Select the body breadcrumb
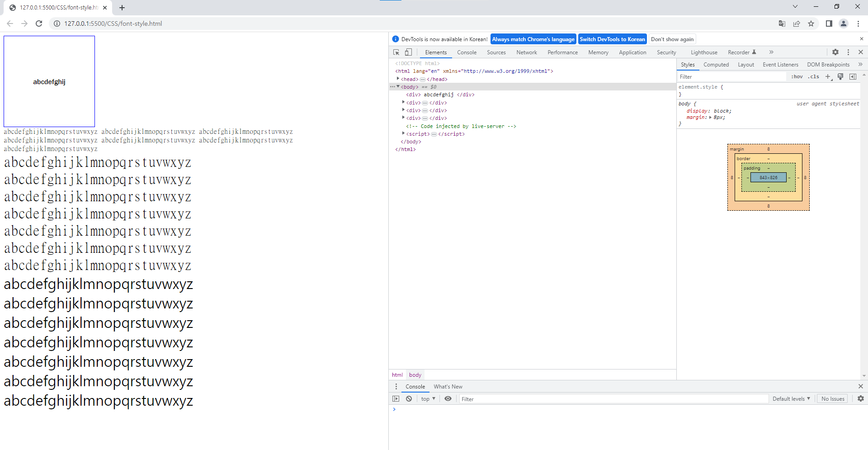Viewport: 868px width, 450px height. (415, 375)
